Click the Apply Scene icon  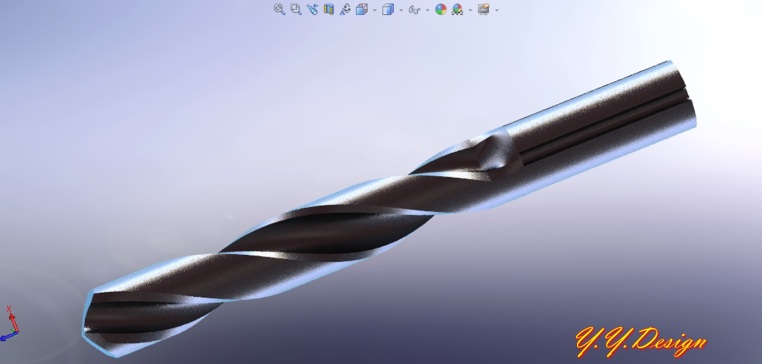coord(457,9)
